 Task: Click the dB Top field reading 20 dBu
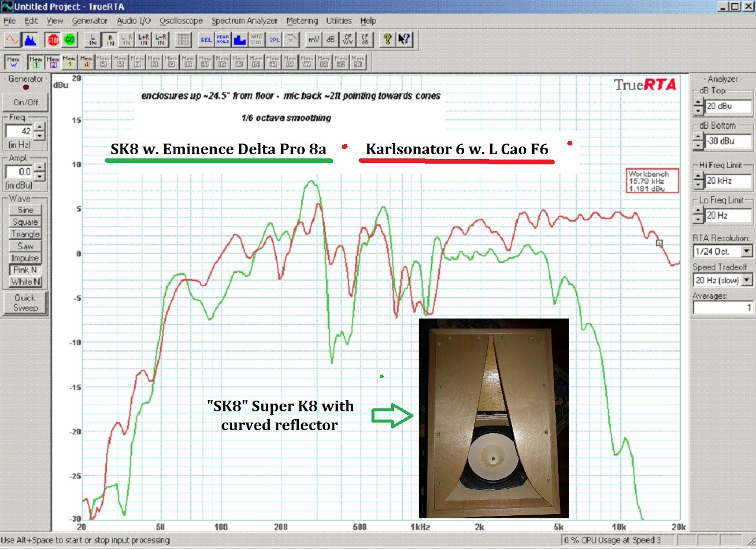click(728, 107)
